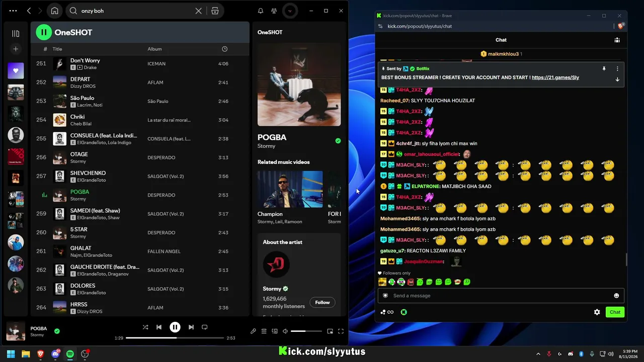Select the track São Paulo
This screenshot has width=644, height=362.
click(x=140, y=101)
